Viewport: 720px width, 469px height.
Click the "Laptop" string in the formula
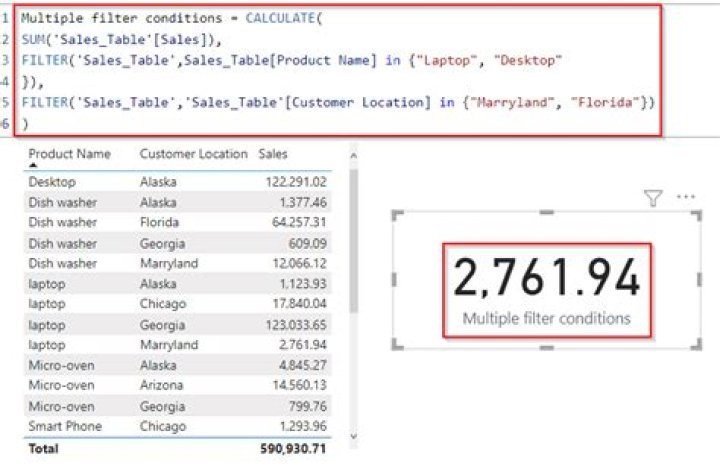[x=446, y=61]
